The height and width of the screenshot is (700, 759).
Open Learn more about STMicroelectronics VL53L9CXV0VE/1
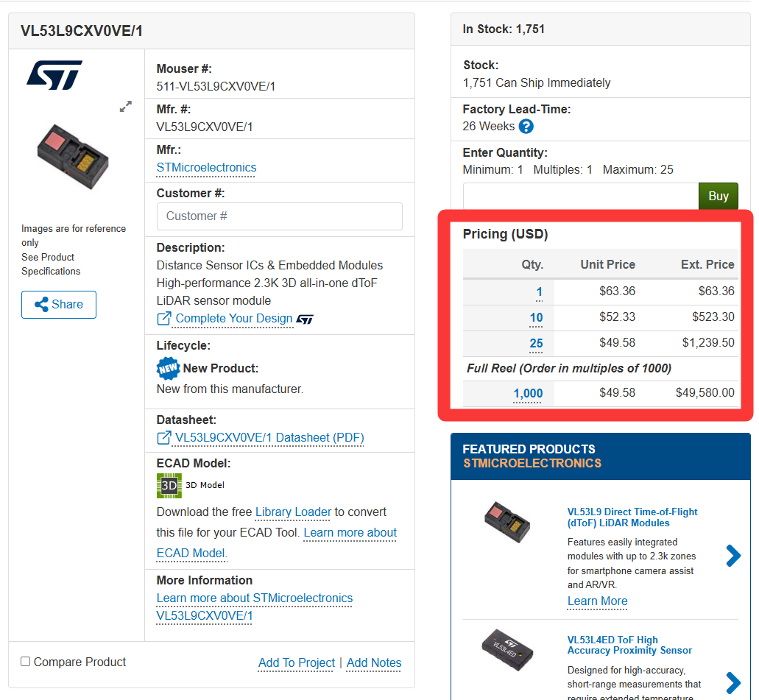(x=254, y=607)
